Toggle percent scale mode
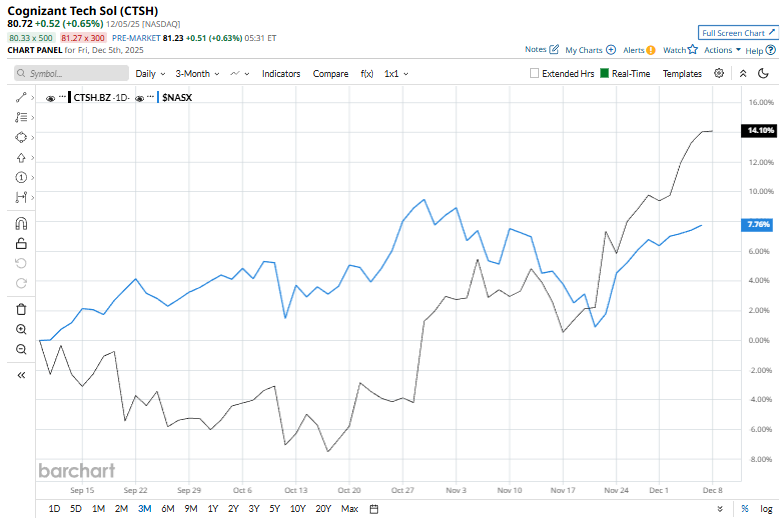 pyautogui.click(x=745, y=509)
